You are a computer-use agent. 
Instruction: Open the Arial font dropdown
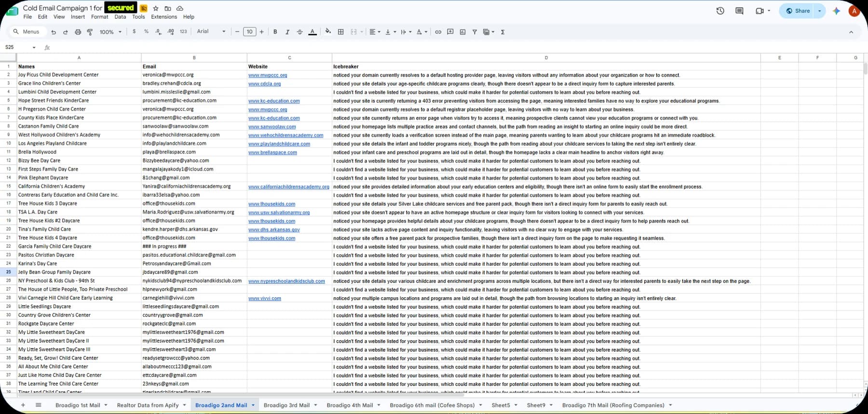tap(211, 31)
